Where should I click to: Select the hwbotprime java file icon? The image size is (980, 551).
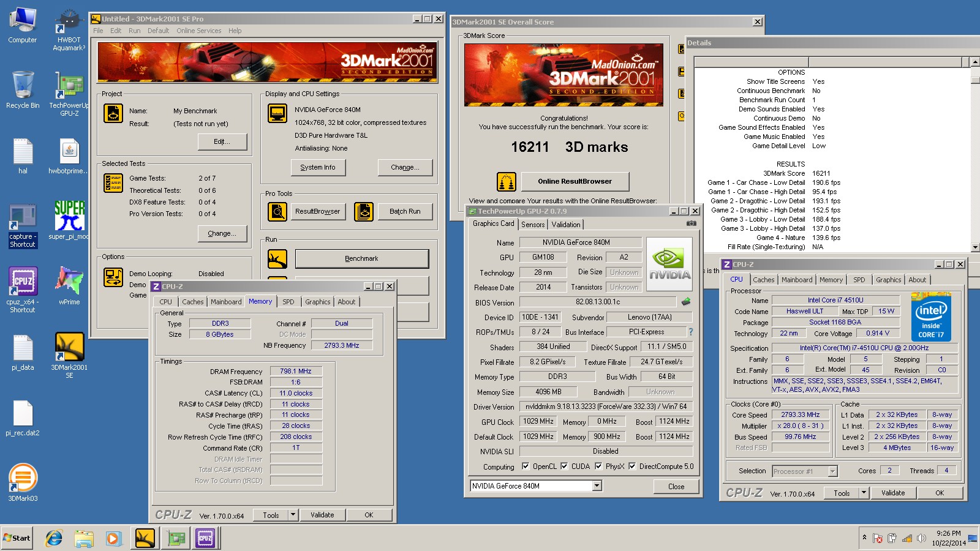pyautogui.click(x=69, y=156)
